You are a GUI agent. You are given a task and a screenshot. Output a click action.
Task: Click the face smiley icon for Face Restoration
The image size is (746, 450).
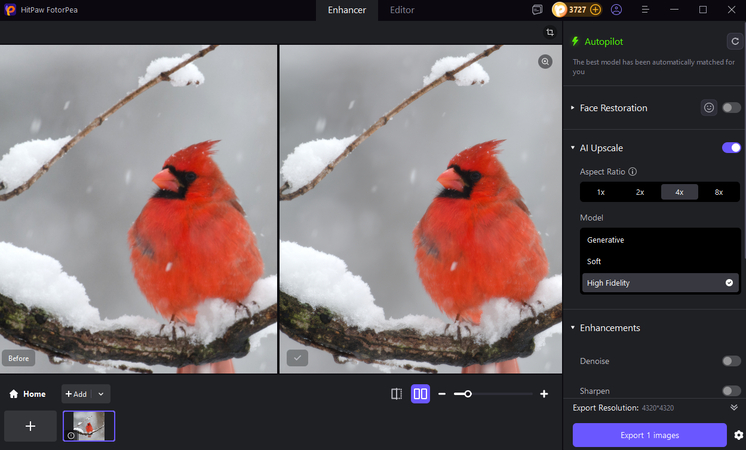coord(709,108)
